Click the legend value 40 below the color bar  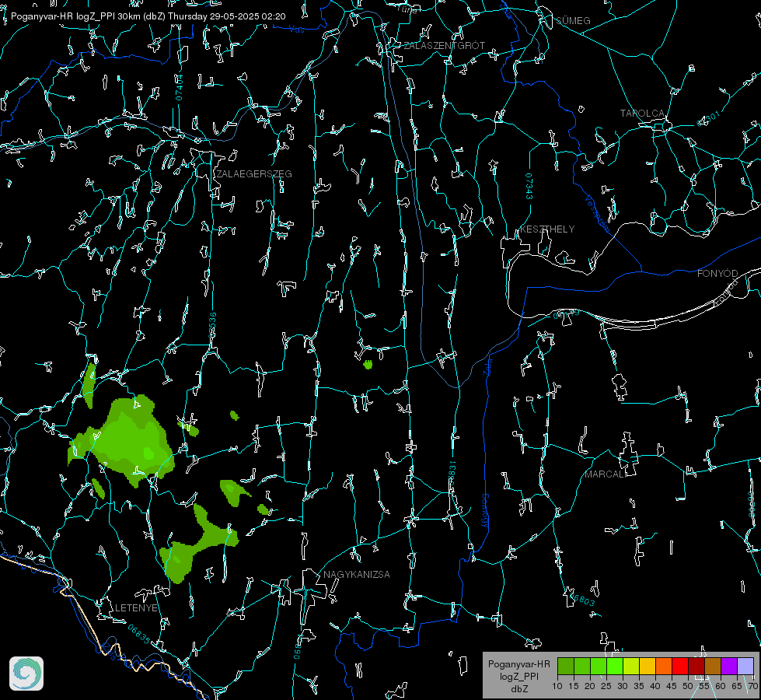point(655,686)
